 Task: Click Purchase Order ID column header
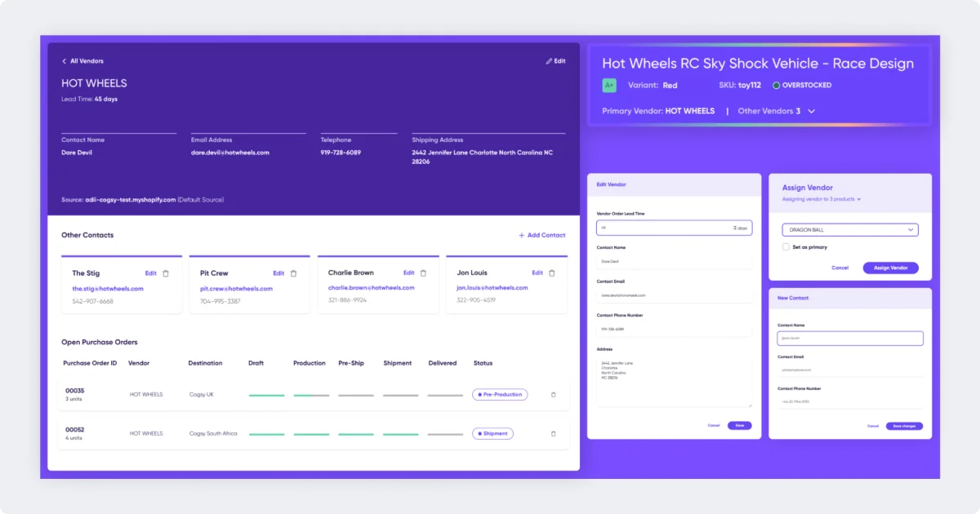point(90,363)
